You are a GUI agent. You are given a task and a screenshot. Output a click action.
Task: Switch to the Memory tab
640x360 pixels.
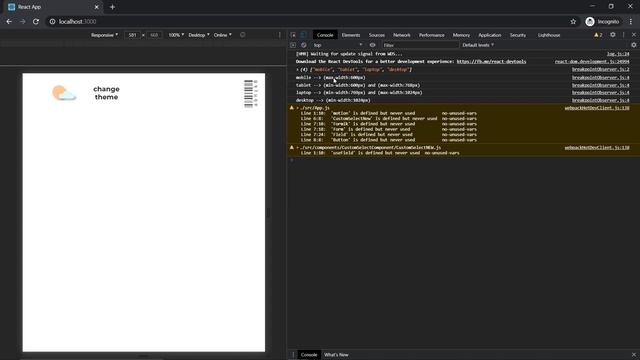[x=461, y=35]
